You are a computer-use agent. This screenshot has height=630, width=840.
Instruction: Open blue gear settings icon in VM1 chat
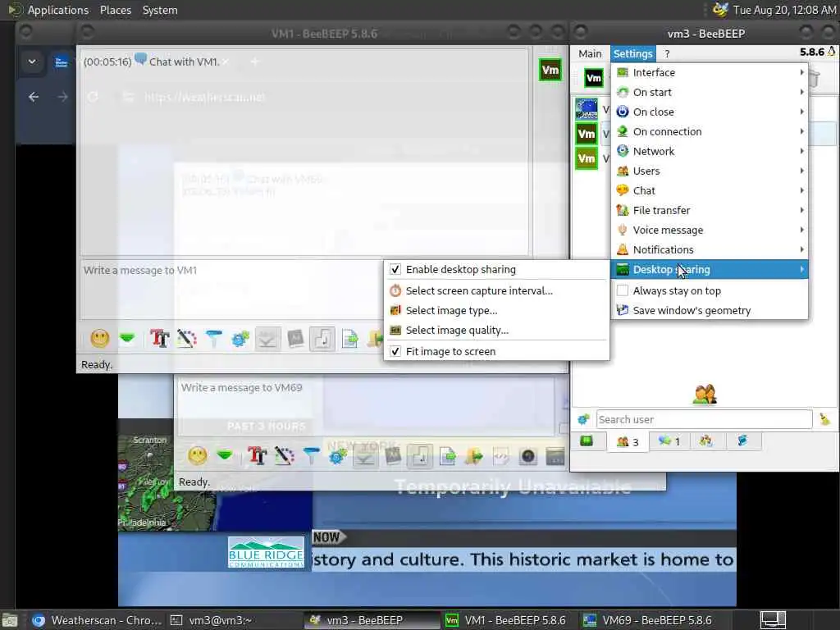[240, 338]
